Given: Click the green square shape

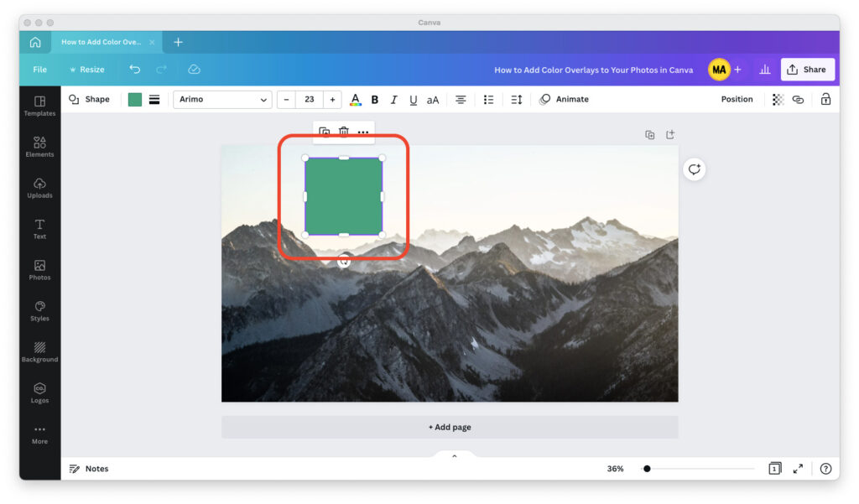Looking at the screenshot, I should pos(343,196).
